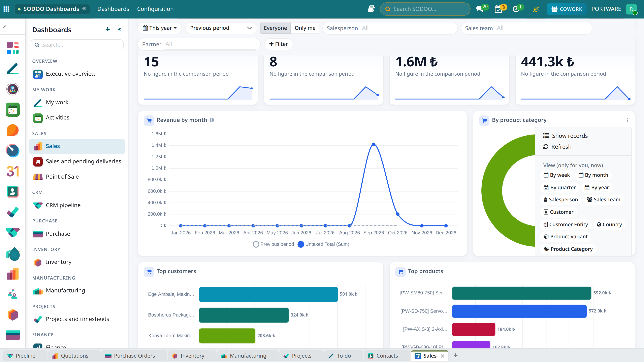Open the Configuration menu
The width and height of the screenshot is (644, 362).
155,9
